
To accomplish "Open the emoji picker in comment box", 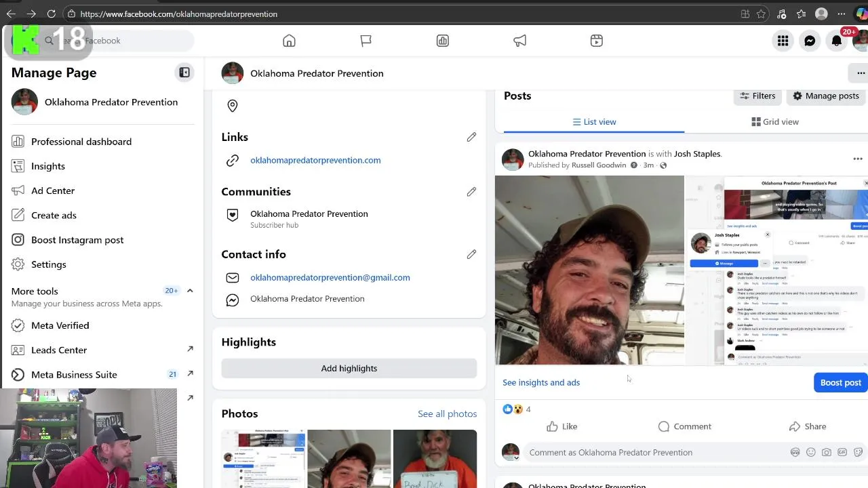I will pos(811,452).
